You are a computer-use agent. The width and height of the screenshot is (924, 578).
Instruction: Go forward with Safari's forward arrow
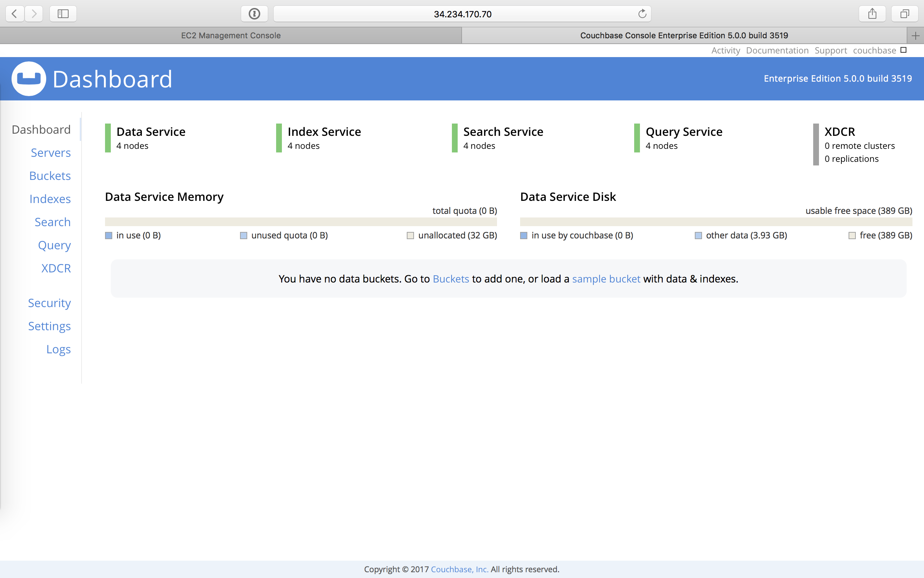click(x=34, y=14)
